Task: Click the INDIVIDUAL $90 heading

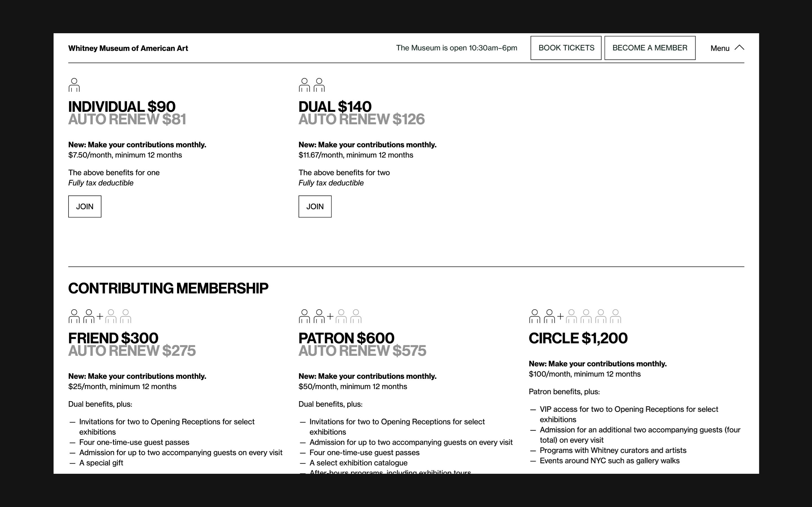Action: tap(122, 107)
